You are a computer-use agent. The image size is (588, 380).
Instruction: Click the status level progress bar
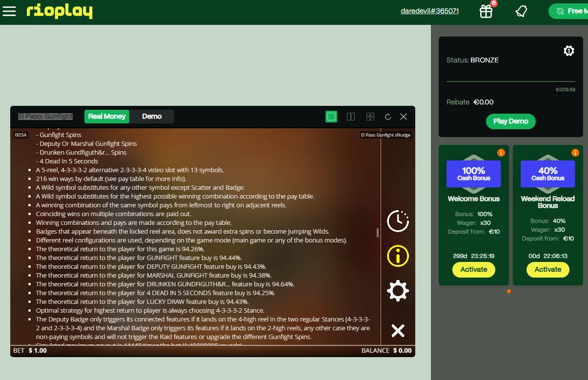tap(511, 81)
